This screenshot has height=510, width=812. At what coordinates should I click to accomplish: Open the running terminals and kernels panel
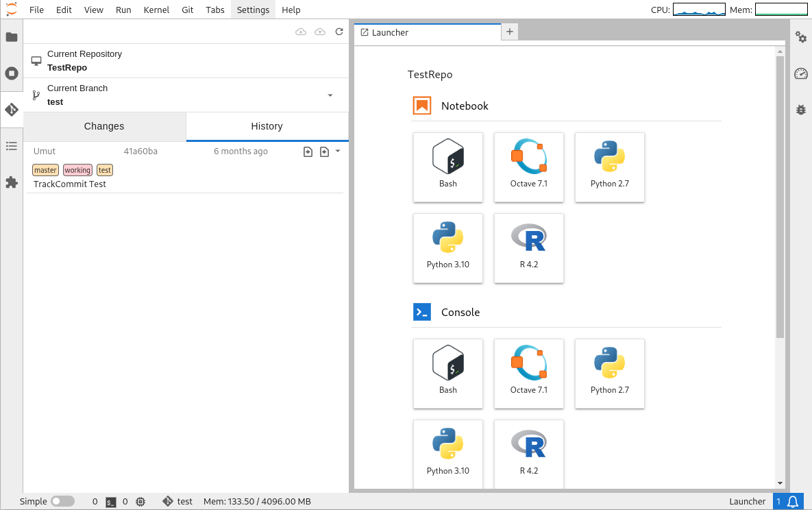12,73
